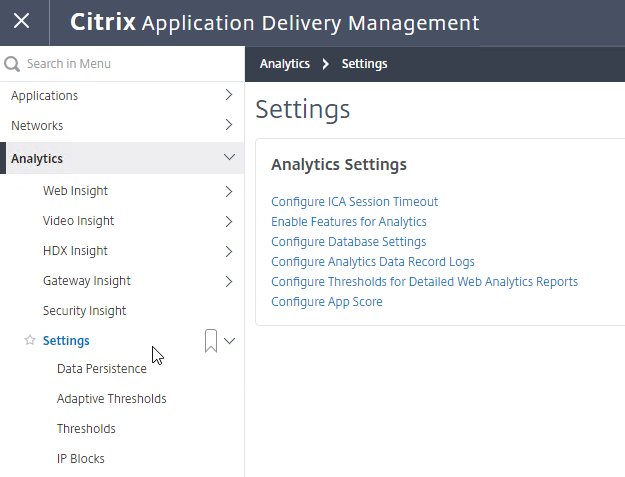The width and height of the screenshot is (625, 477).
Task: Click Enable Features for Analytics link
Action: [x=349, y=222]
